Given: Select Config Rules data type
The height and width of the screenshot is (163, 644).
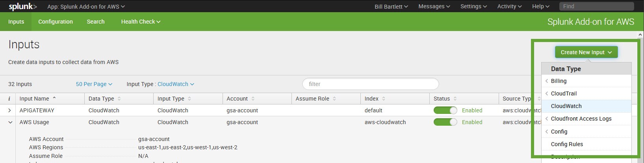Looking at the screenshot, I should (586, 144).
